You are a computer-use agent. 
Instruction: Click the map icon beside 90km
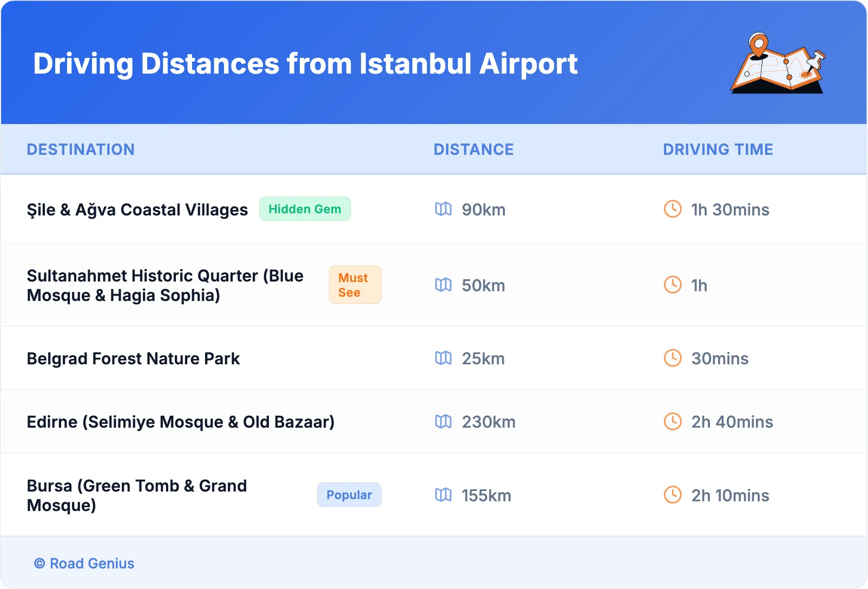(x=443, y=209)
